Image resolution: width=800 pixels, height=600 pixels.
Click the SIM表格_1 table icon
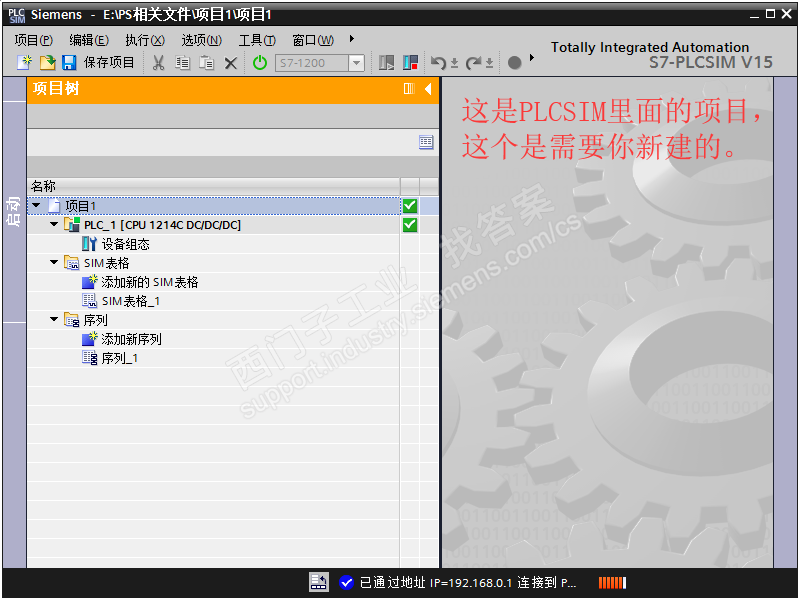[89, 301]
